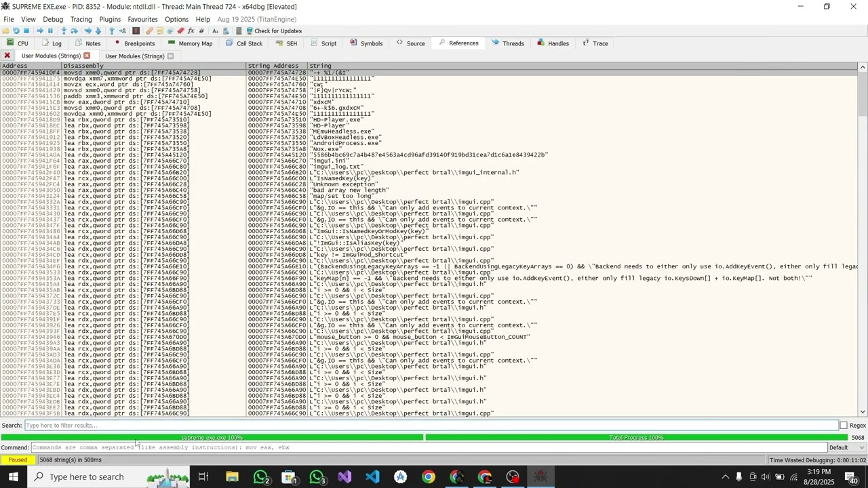
Task: Switch to the SEH tab
Action: (286, 43)
